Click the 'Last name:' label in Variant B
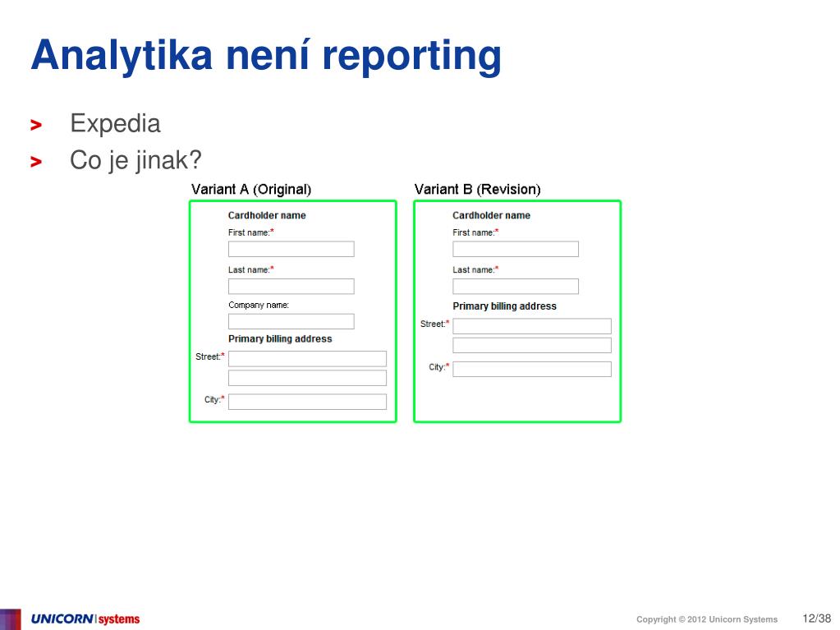This screenshot has width=840, height=630. pos(475,270)
